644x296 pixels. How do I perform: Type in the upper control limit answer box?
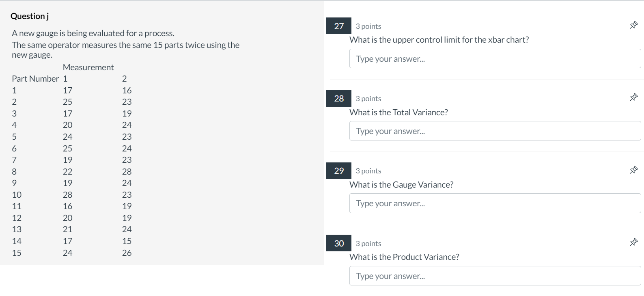coord(495,59)
